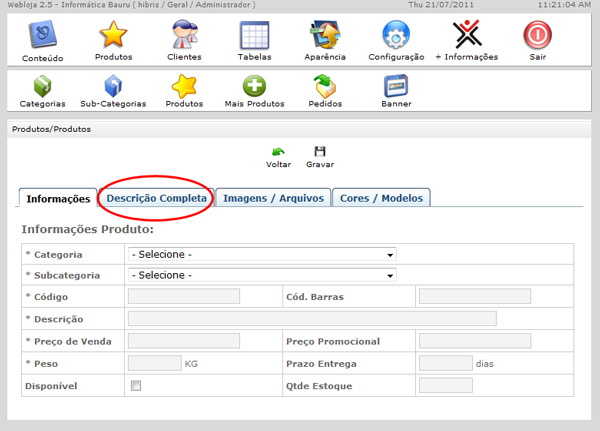Screen dimensions: 600x431
Task: Open the Pedidos icon
Action: [x=325, y=88]
